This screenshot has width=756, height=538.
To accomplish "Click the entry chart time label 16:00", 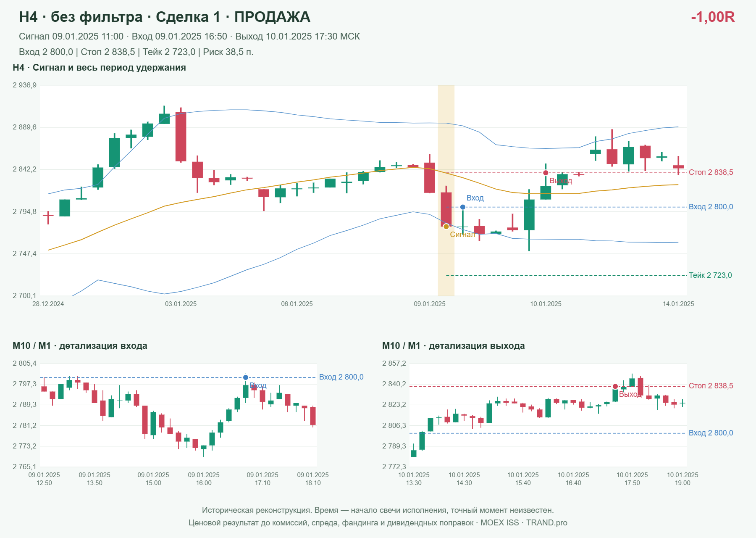I will coord(204,483).
